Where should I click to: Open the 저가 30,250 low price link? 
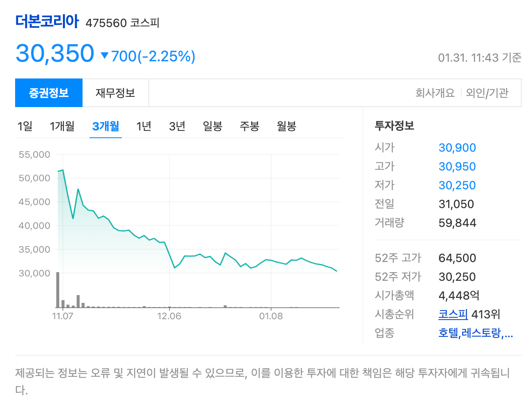point(457,185)
